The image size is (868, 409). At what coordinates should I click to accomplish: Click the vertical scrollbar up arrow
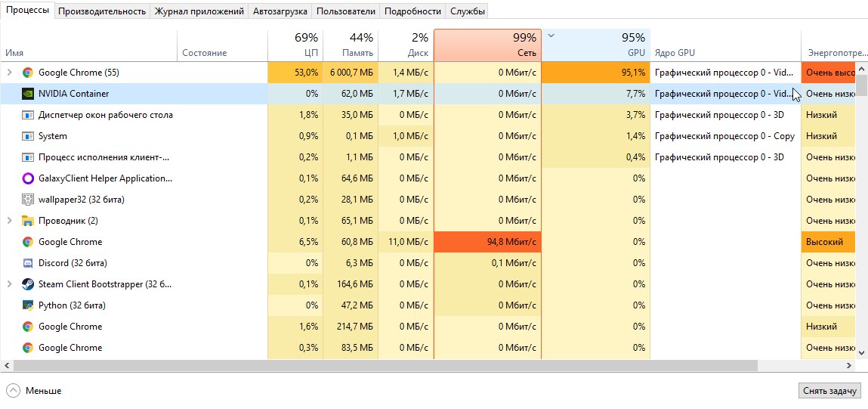(x=862, y=69)
